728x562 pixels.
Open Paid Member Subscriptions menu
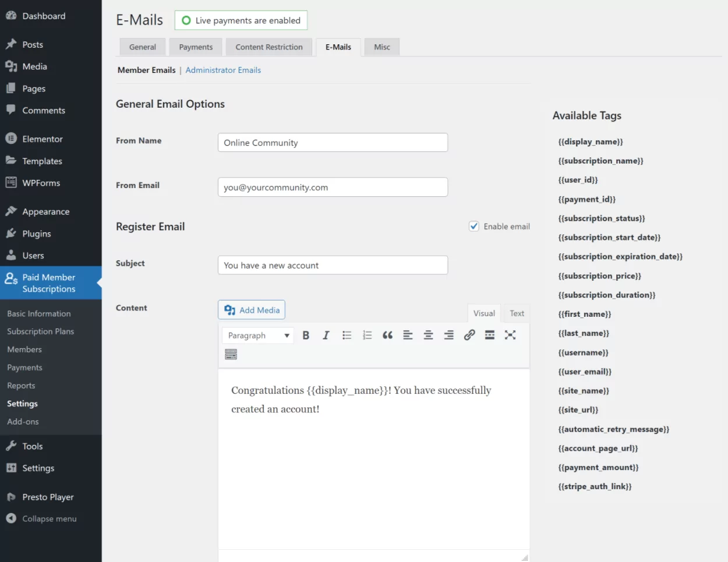51,283
